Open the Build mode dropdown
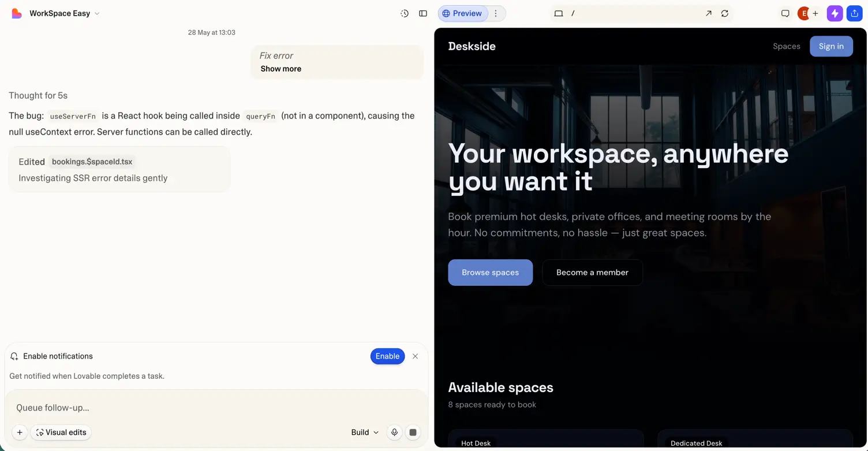Screen dimensions: 868x451 pos(365,433)
